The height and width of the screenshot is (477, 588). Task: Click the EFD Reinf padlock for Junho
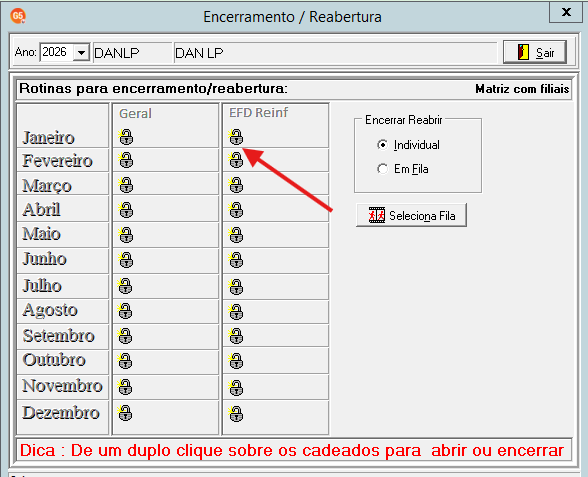(236, 260)
